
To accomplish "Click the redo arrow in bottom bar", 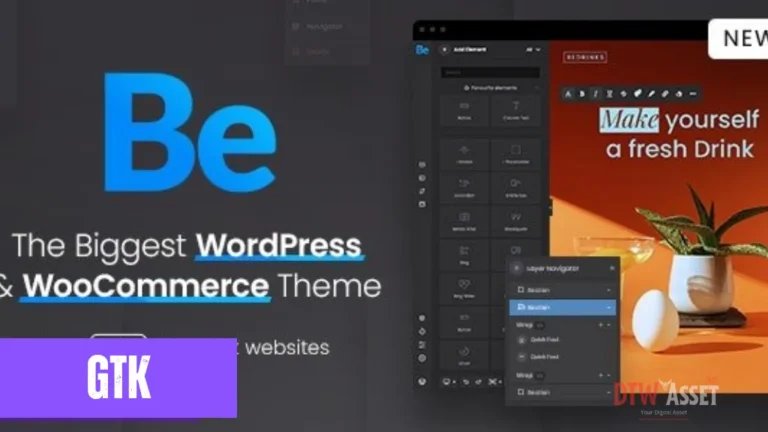I will [x=479, y=382].
